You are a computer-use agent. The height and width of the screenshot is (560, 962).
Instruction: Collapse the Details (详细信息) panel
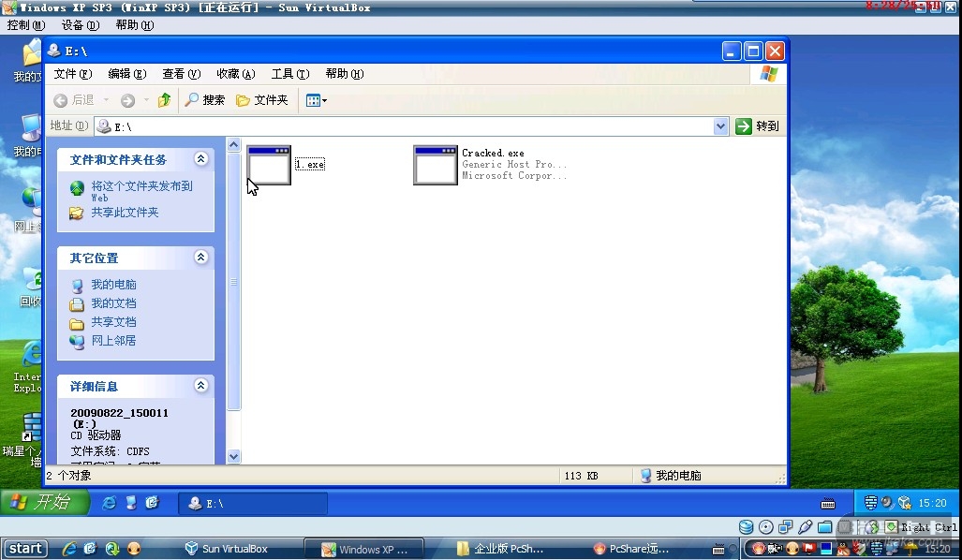point(200,385)
